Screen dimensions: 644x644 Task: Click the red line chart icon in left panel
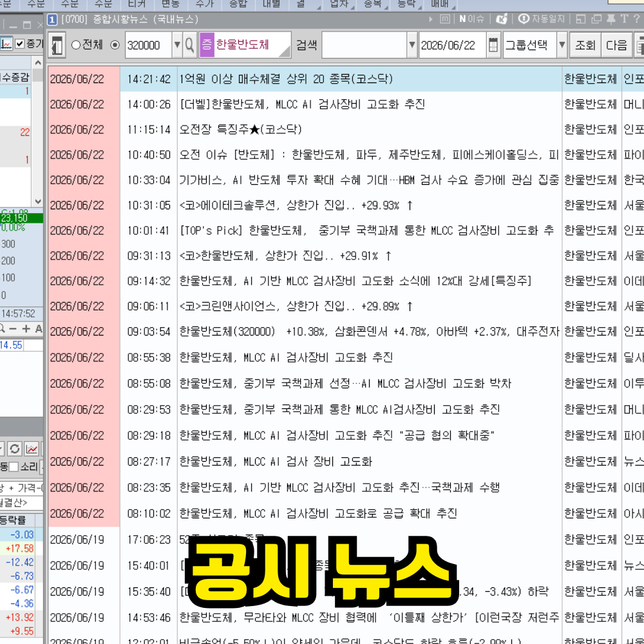pyautogui.click(x=32, y=449)
